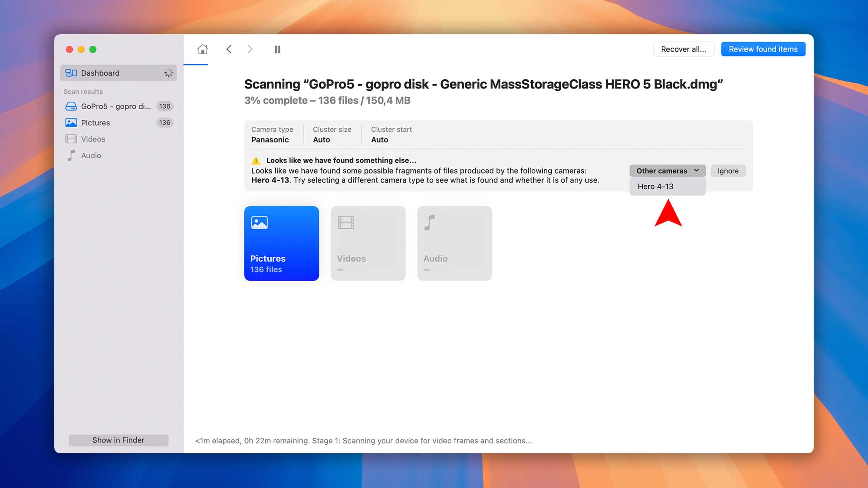Click the yellow warning triangle icon

(x=256, y=160)
